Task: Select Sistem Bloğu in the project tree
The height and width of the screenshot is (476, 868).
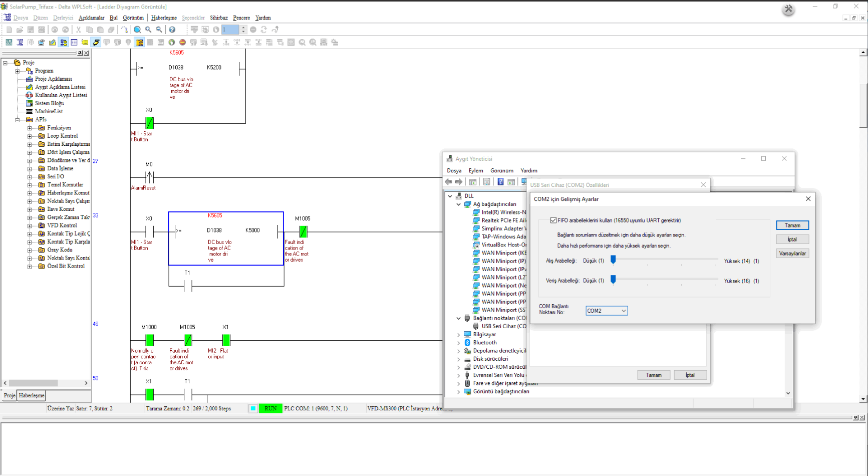Action: tap(49, 103)
